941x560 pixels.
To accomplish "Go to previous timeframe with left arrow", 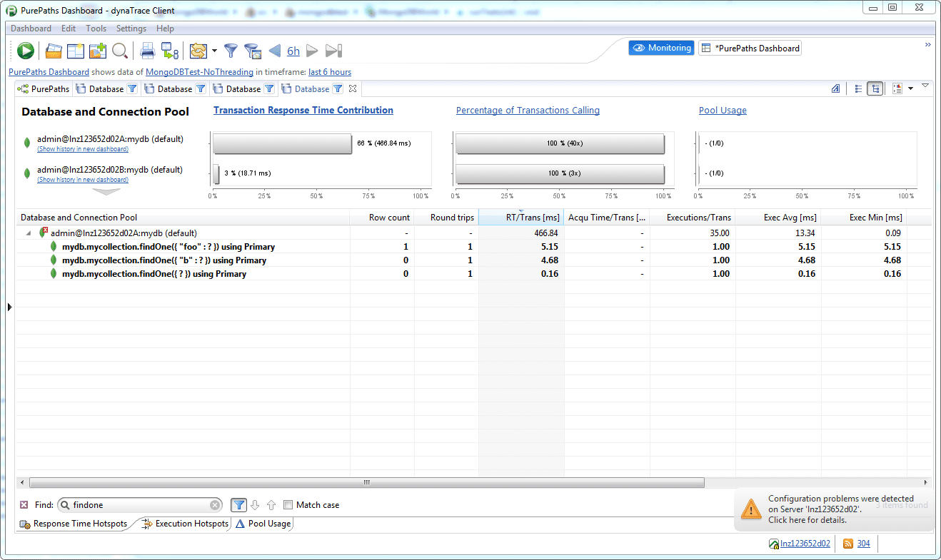I will click(274, 51).
